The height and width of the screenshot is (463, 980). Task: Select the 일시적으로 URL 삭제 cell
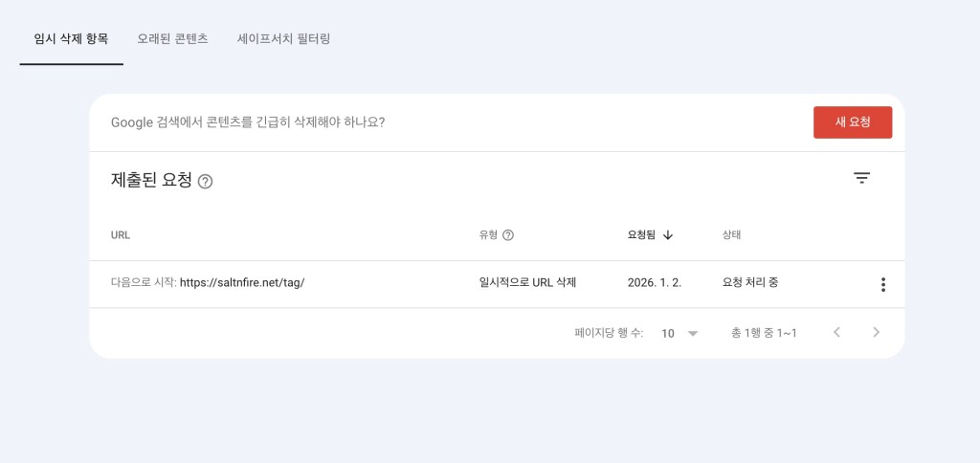(527, 283)
